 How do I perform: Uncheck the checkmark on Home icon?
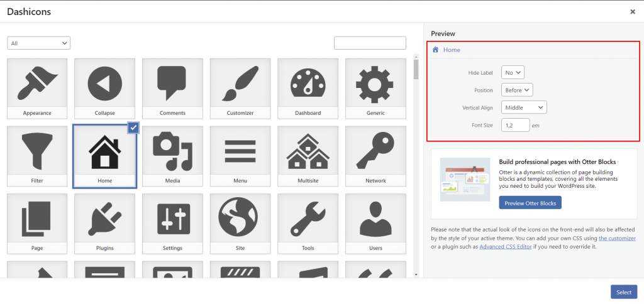pyautogui.click(x=133, y=128)
